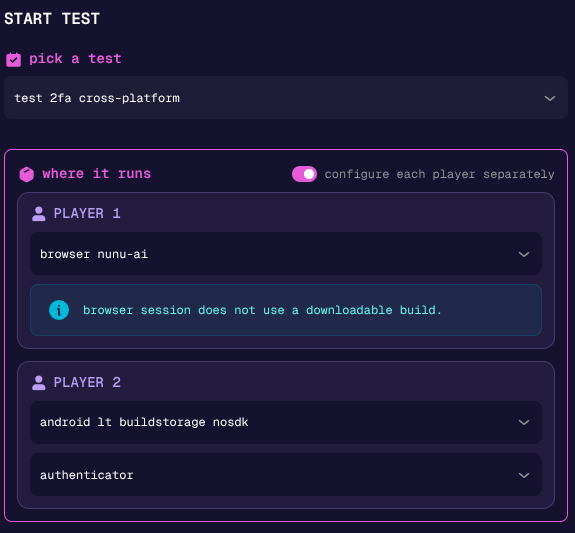Expand the browser nunu-ai dropdown

click(286, 254)
